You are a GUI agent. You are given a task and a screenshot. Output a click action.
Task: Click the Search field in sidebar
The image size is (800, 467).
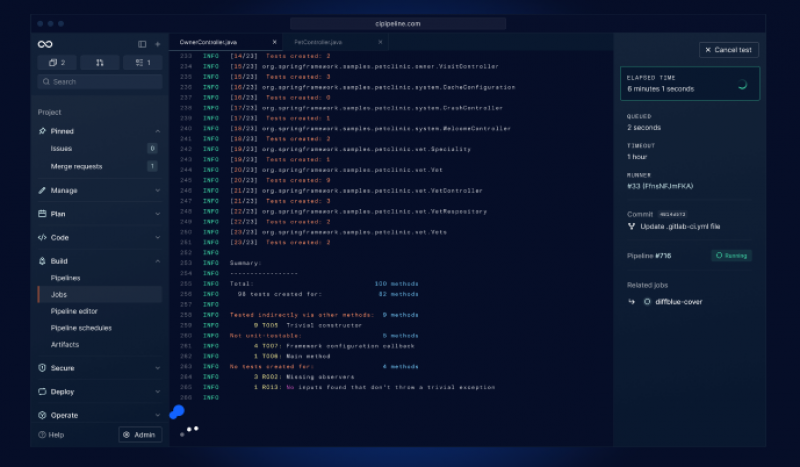coord(99,82)
